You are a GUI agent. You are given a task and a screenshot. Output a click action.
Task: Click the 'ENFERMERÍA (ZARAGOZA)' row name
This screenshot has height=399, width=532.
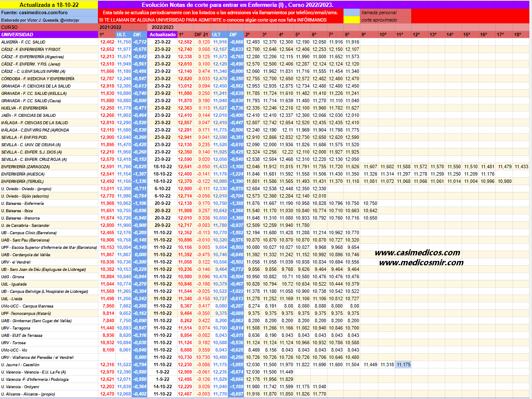[x=25, y=167]
